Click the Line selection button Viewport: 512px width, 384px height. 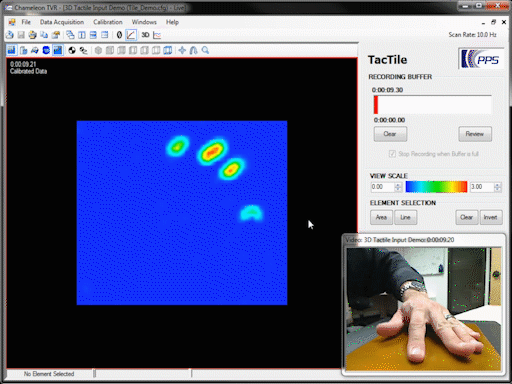tap(405, 217)
